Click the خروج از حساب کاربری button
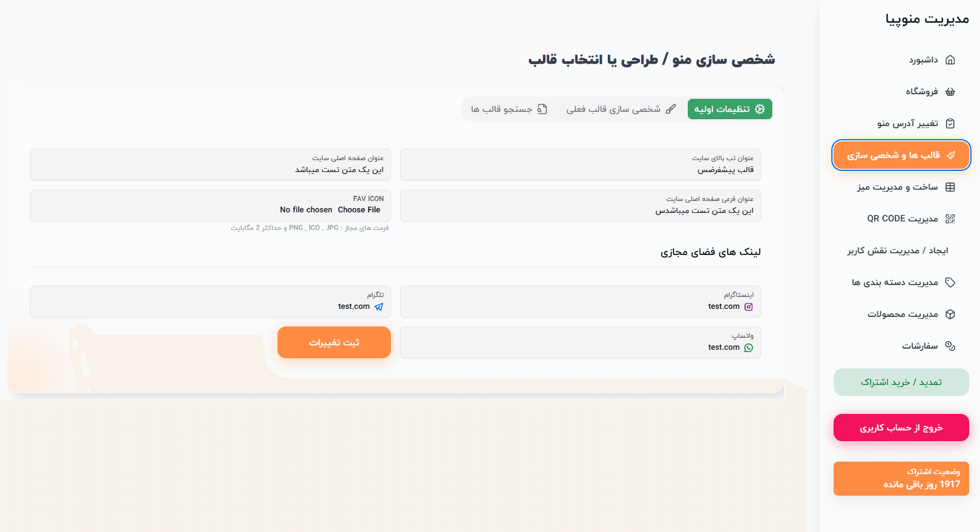Screen dimensions: 980x532 coord(901,428)
